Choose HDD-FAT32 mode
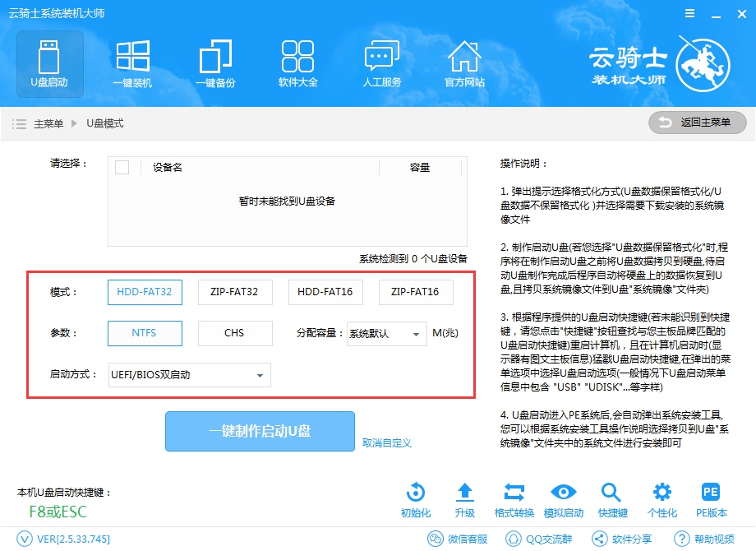 coord(145,292)
